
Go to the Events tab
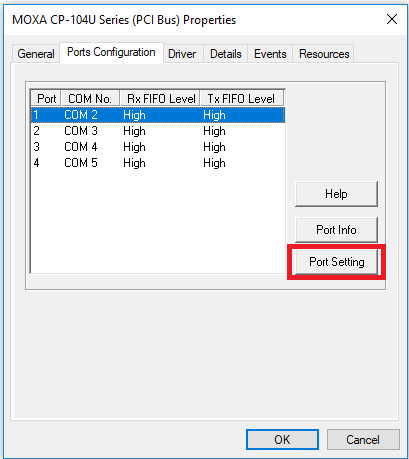(x=270, y=54)
